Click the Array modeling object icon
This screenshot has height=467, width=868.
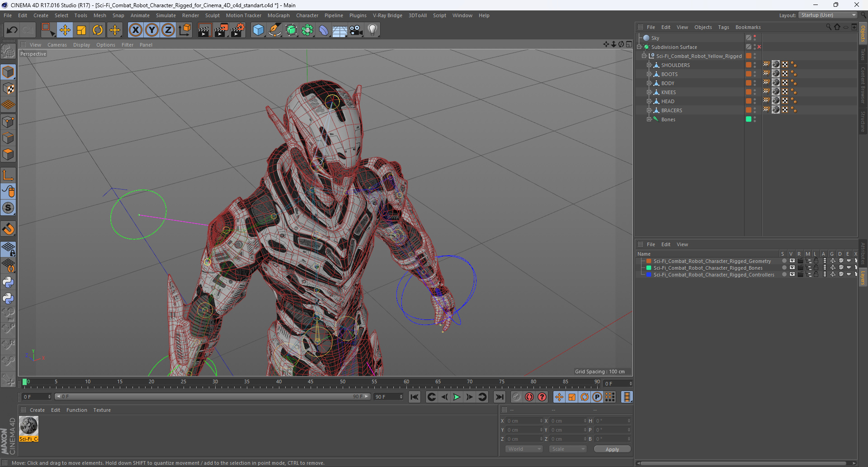(x=307, y=30)
